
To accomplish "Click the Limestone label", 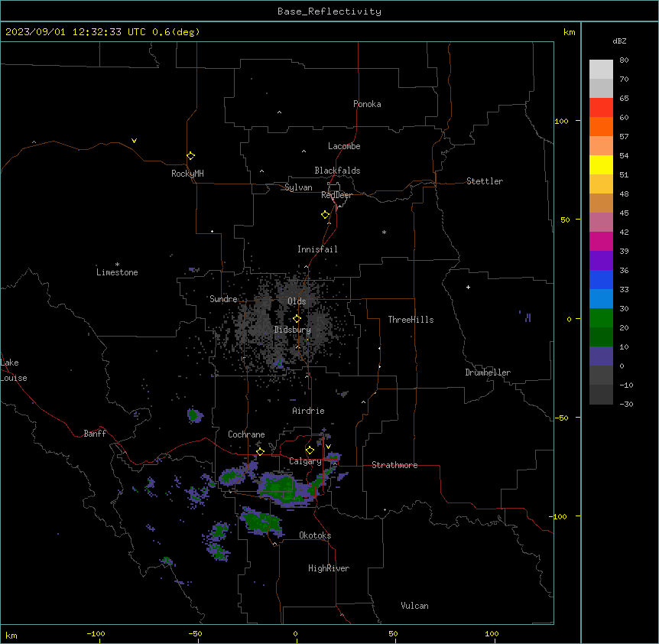I will tap(117, 272).
